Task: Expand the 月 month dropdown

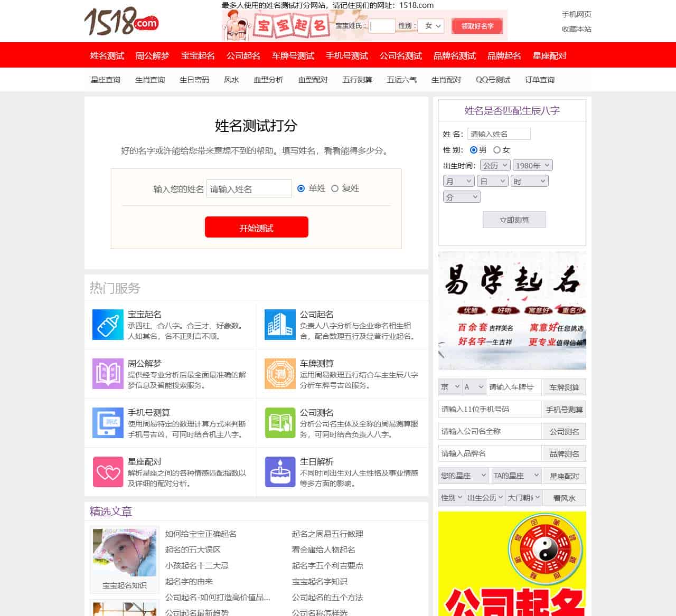Action: tap(458, 181)
